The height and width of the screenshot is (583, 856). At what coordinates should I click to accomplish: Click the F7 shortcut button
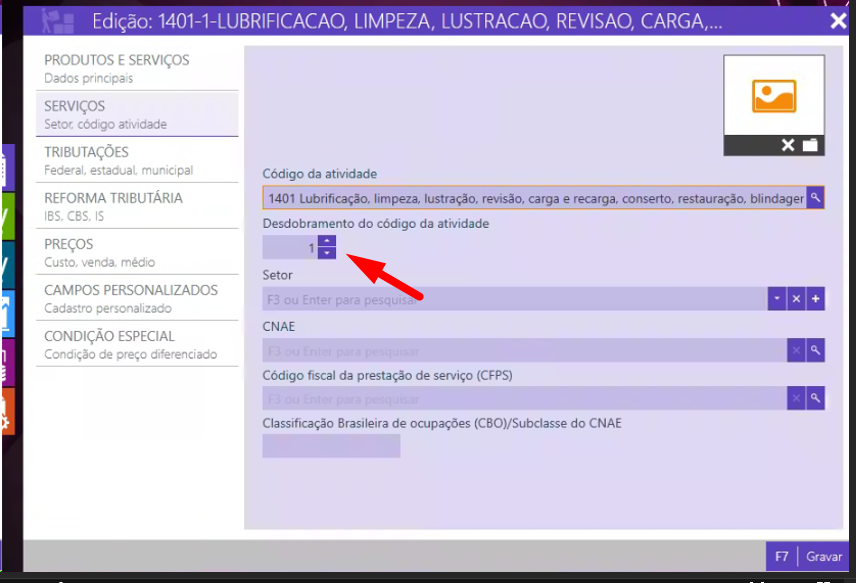pyautogui.click(x=782, y=556)
